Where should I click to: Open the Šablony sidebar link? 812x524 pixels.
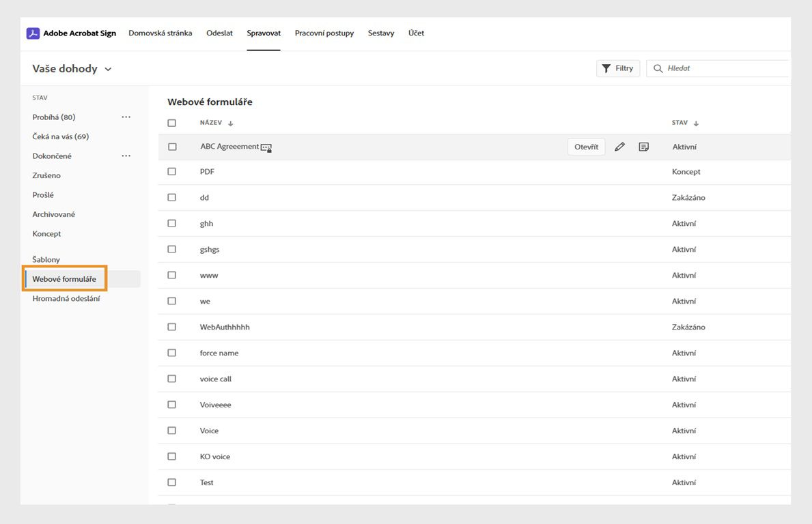pyautogui.click(x=46, y=259)
